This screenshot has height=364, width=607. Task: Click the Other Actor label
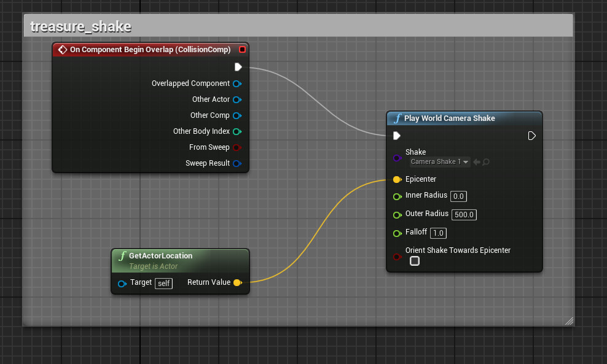211,99
